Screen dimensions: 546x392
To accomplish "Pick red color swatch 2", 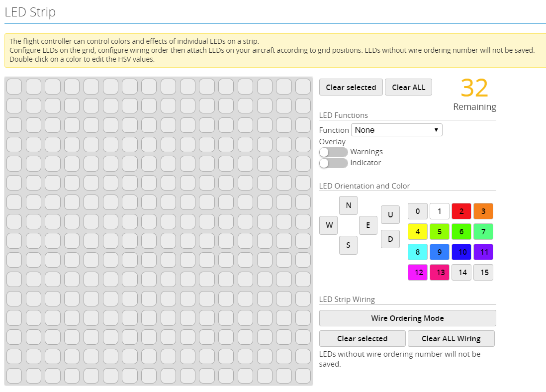I will (461, 211).
